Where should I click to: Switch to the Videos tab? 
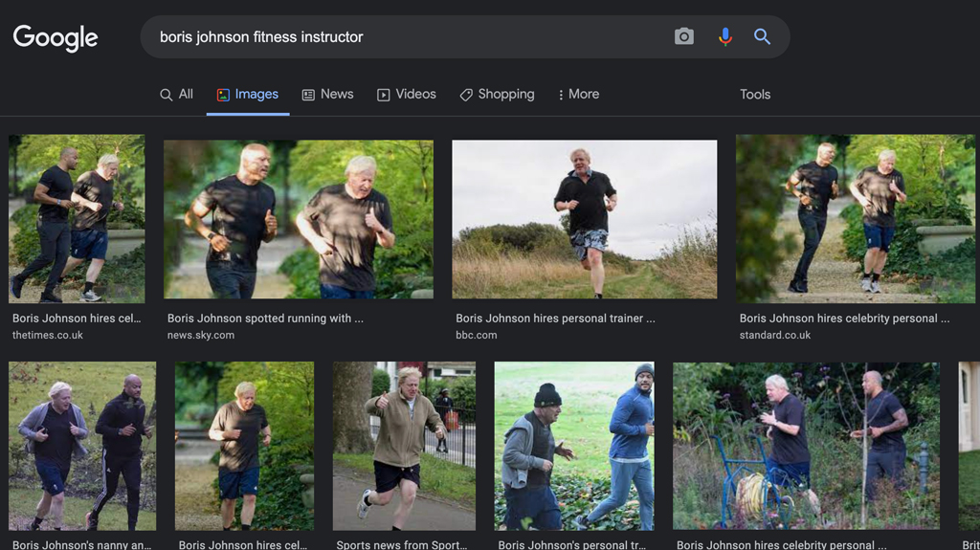coord(407,94)
